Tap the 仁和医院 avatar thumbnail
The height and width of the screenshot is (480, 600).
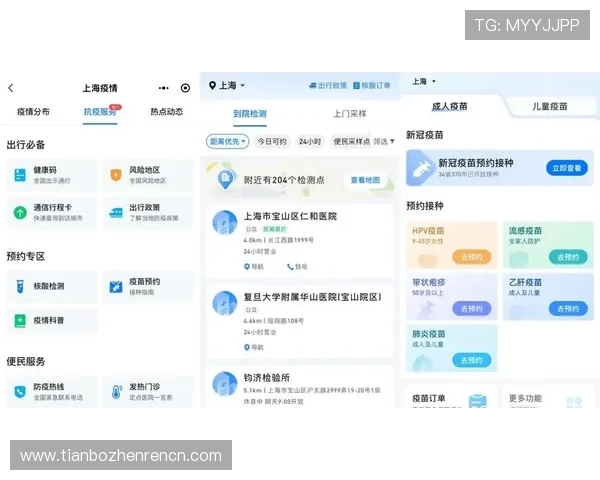coord(225,222)
